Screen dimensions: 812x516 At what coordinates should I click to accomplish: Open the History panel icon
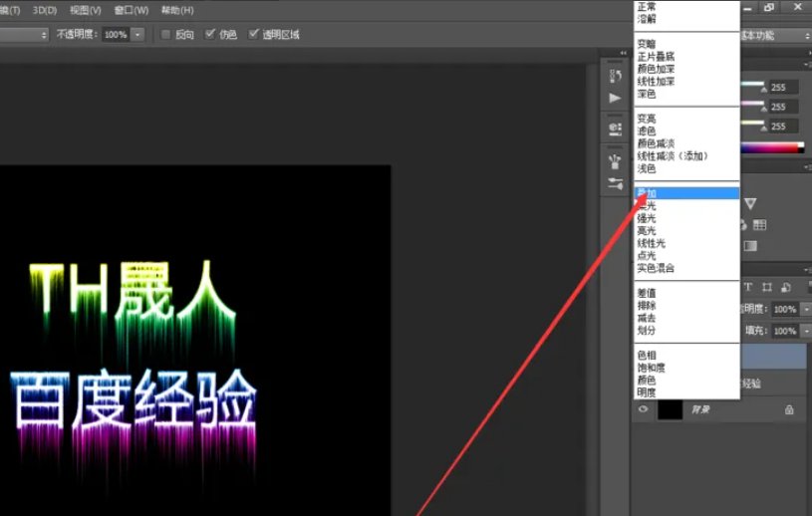[x=615, y=76]
